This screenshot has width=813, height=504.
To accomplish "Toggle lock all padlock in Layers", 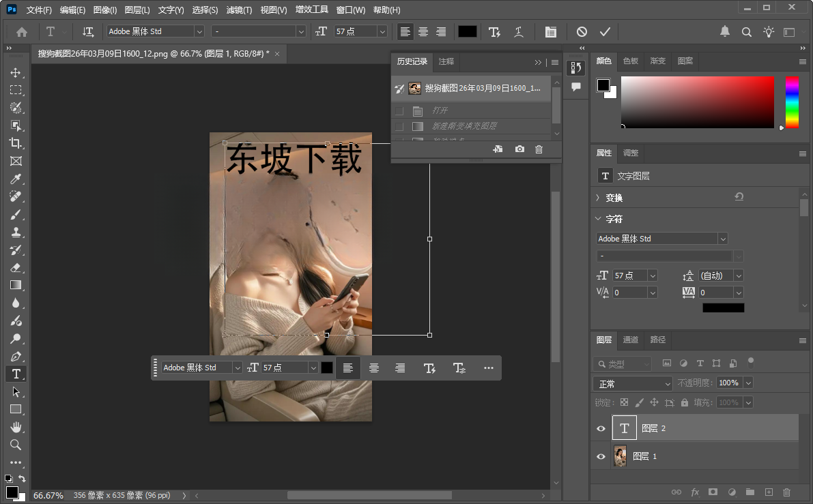I will pos(685,402).
